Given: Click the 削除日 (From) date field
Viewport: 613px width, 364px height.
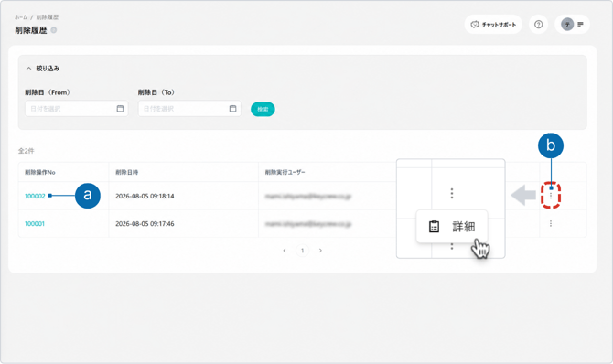Looking at the screenshot, I should click(x=77, y=108).
